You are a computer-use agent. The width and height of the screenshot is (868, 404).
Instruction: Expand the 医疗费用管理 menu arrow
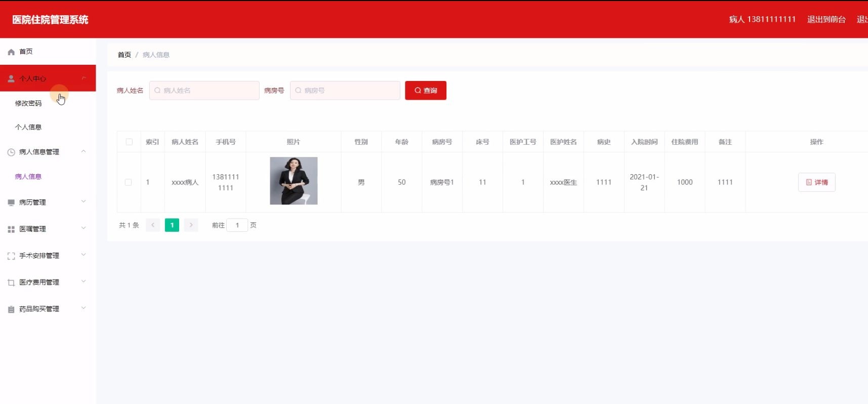pos(84,281)
